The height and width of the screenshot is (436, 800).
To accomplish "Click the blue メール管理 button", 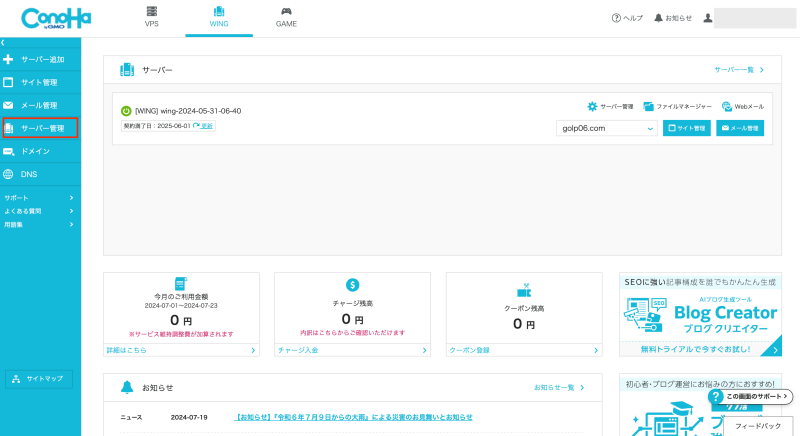I will (740, 128).
